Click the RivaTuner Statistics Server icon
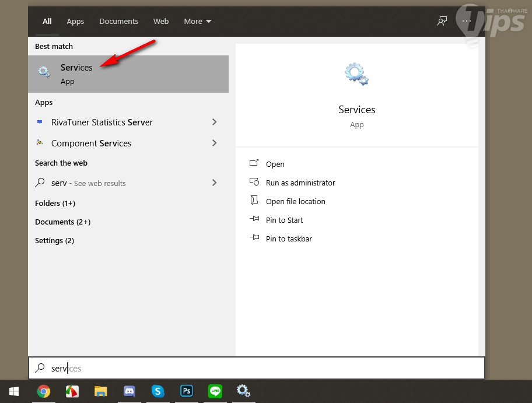 pos(40,122)
